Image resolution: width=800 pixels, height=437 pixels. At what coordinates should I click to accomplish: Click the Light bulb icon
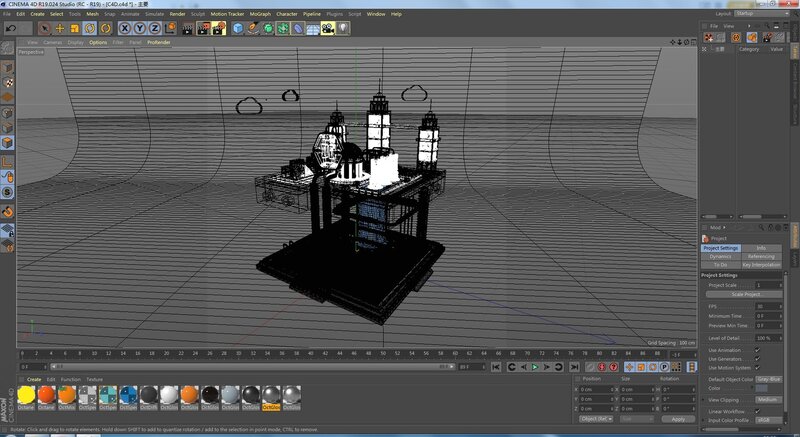(x=344, y=28)
